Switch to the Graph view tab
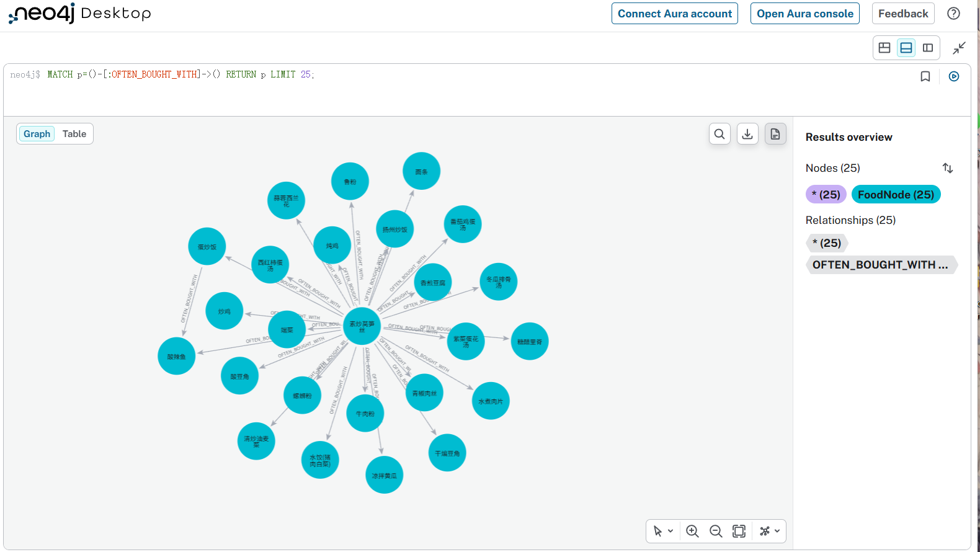 (37, 134)
